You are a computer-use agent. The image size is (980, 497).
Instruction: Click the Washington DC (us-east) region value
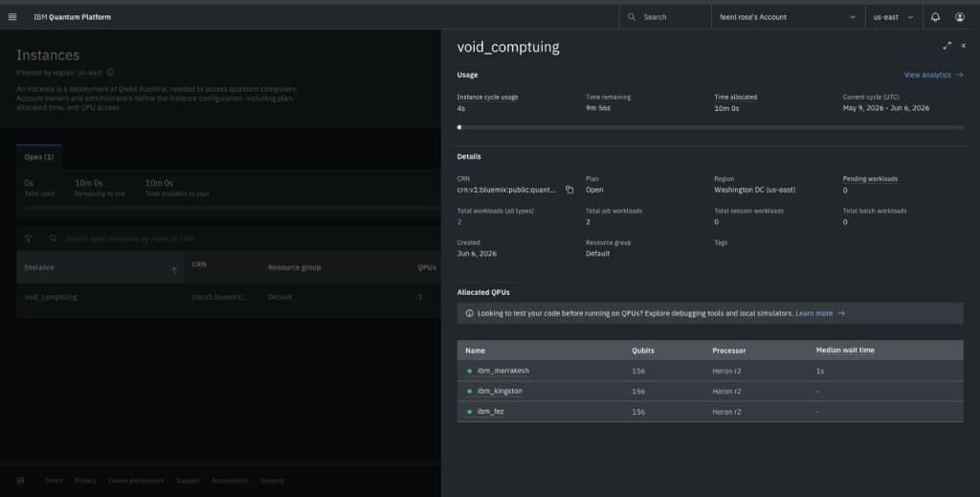coord(755,190)
